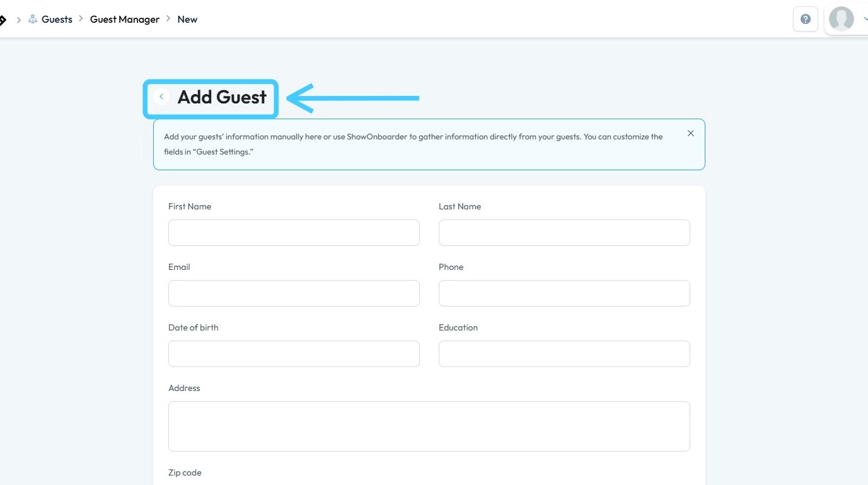Open the help question mark icon
Image resolution: width=868 pixels, height=485 pixels.
click(805, 19)
